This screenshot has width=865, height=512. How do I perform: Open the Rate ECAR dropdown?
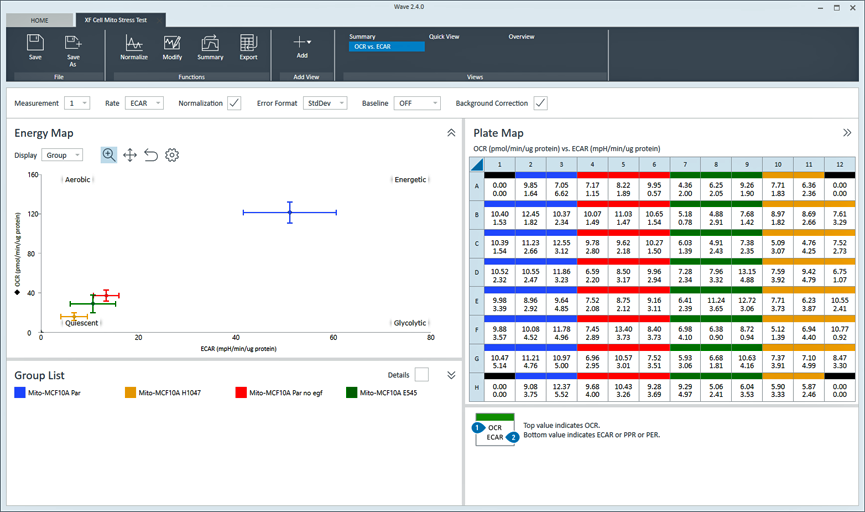pos(145,103)
